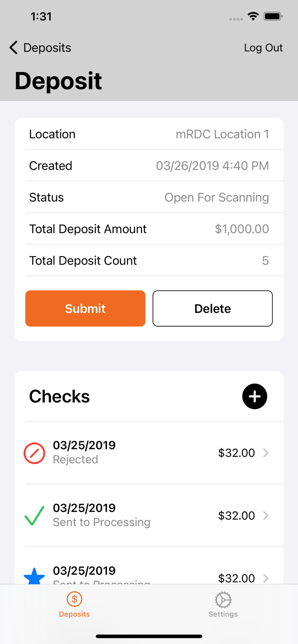Tap the cellular signal dots in status bar
The image size is (298, 644).
(236, 19)
